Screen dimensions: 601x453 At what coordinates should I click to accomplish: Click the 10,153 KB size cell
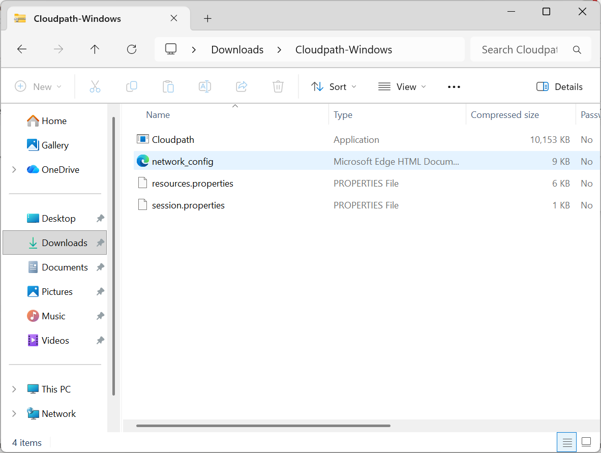pos(550,140)
